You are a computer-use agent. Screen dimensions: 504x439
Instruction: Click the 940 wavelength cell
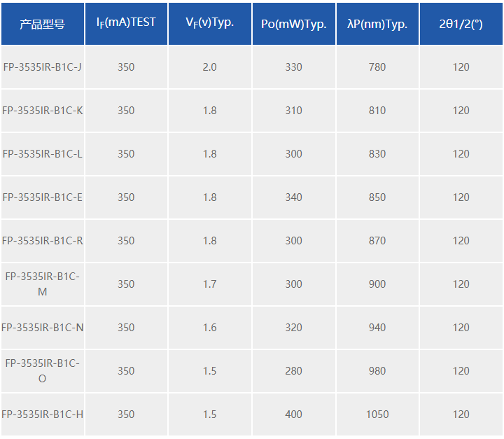[x=377, y=328]
